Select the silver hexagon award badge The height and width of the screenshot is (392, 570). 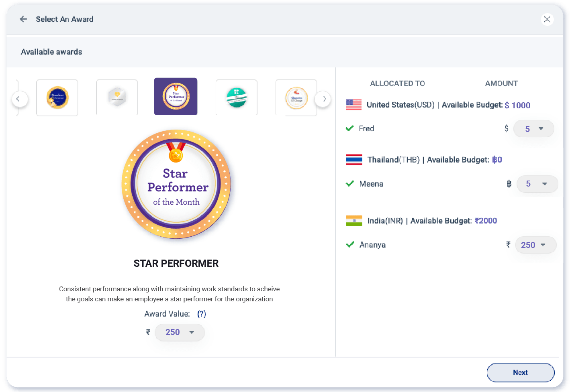point(117,97)
